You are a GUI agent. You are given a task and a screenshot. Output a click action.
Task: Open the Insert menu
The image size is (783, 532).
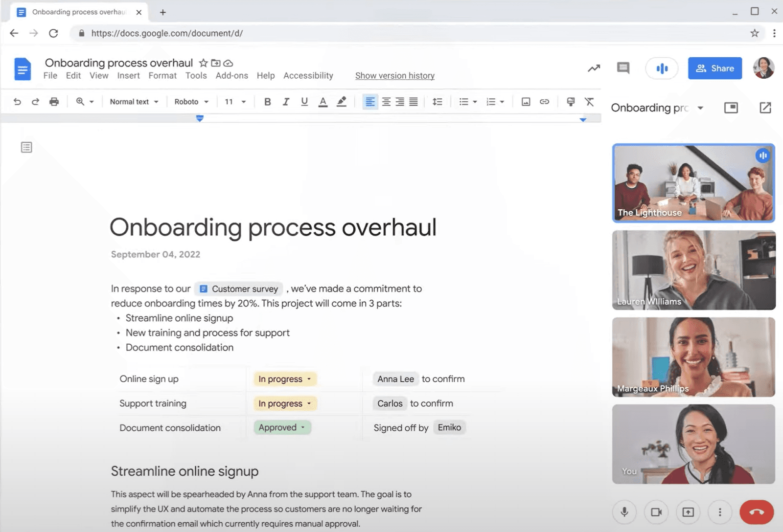(x=128, y=76)
